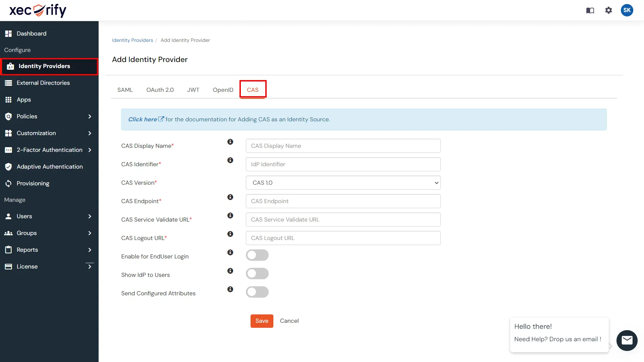Turn on Show IdP to Users
The image size is (644, 362).
point(257,274)
